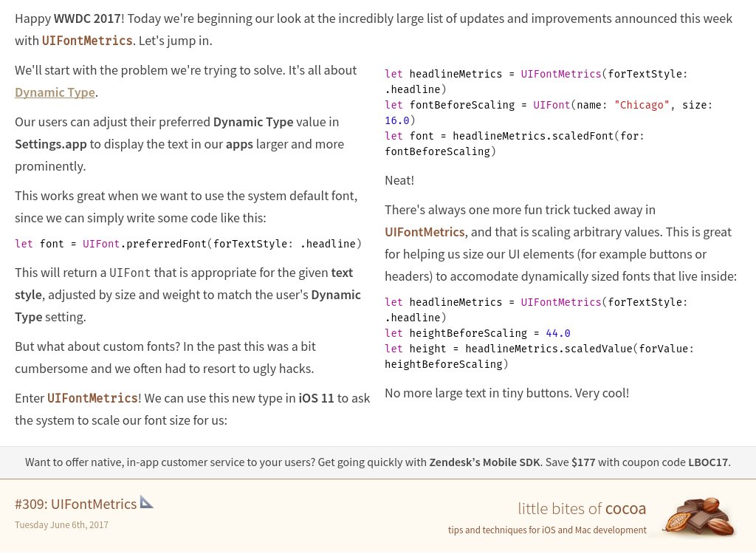Click the Save $177 offer text
756x554 pixels.
click(571, 462)
